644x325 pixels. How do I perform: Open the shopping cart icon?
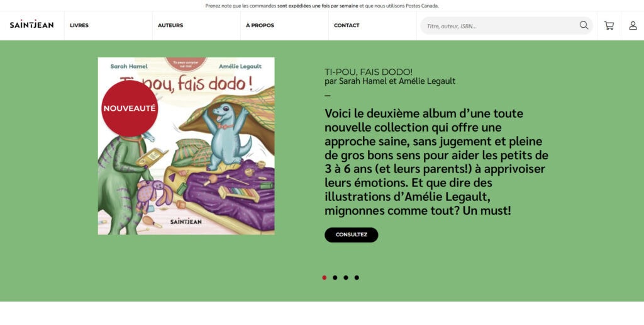point(609,25)
